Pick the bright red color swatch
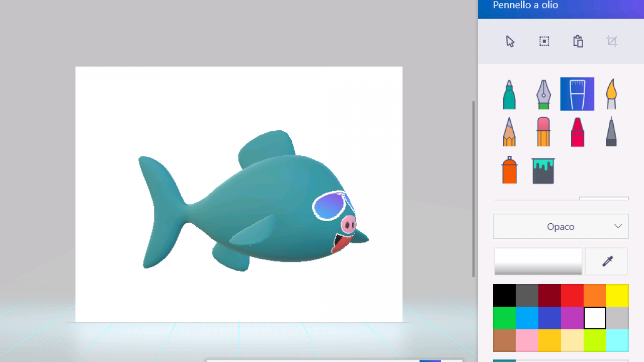Viewport: 644px width, 362px height. (x=572, y=296)
